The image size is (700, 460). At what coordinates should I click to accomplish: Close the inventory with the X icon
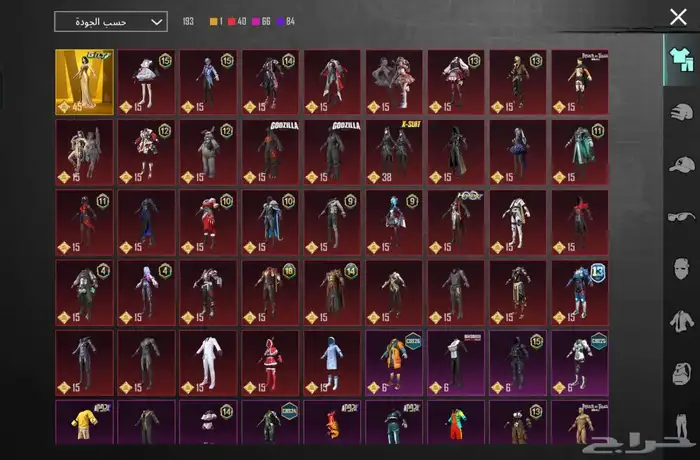(678, 17)
